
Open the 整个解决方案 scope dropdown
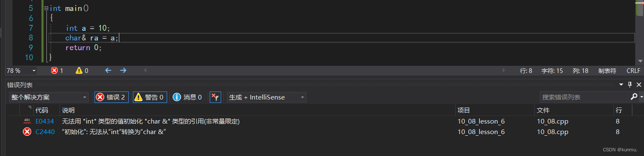point(49,97)
